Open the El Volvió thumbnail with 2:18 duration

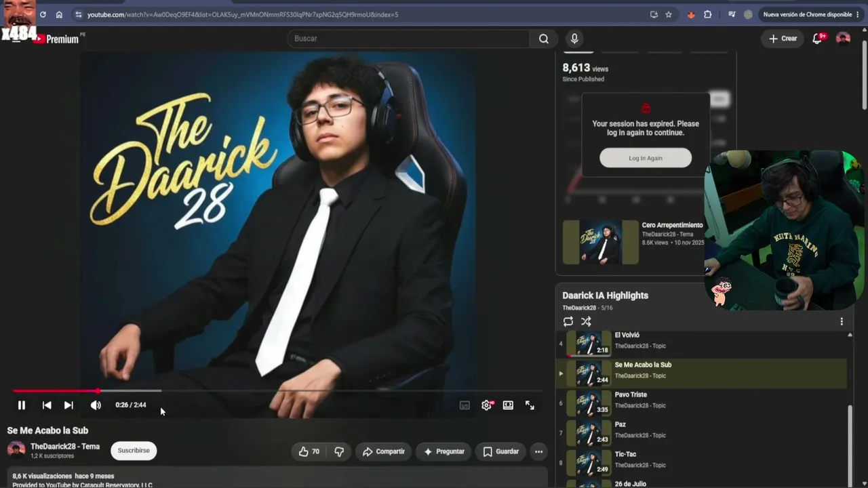click(589, 344)
